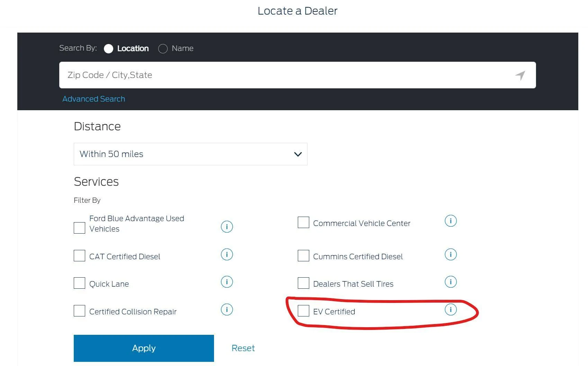588x366 pixels.
Task: Click the Locate a Dealer heading
Action: click(x=297, y=11)
